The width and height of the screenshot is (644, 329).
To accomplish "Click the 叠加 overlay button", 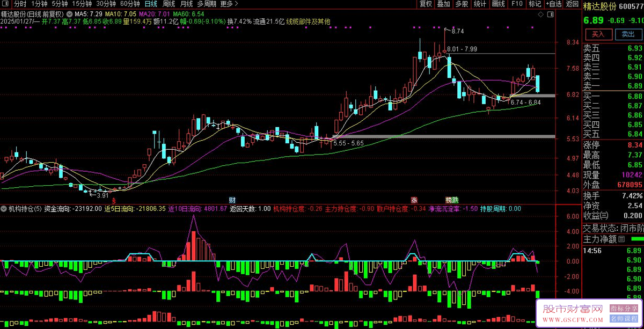I will tap(443, 4).
